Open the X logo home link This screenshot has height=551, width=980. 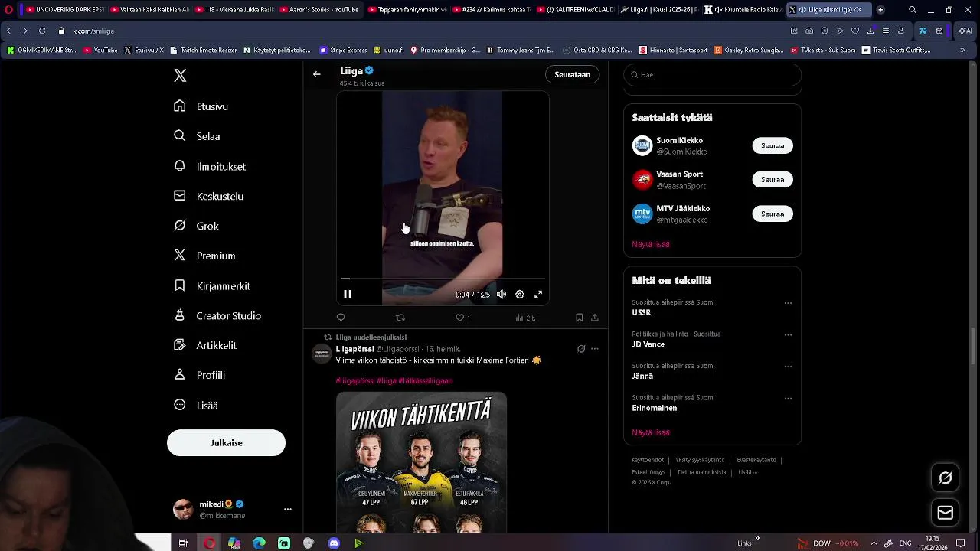tap(180, 75)
